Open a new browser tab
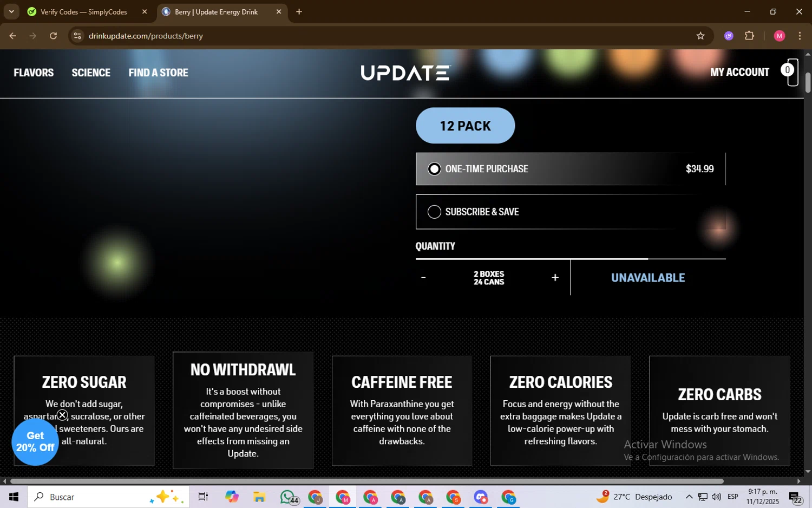The width and height of the screenshot is (812, 508). coord(299,12)
